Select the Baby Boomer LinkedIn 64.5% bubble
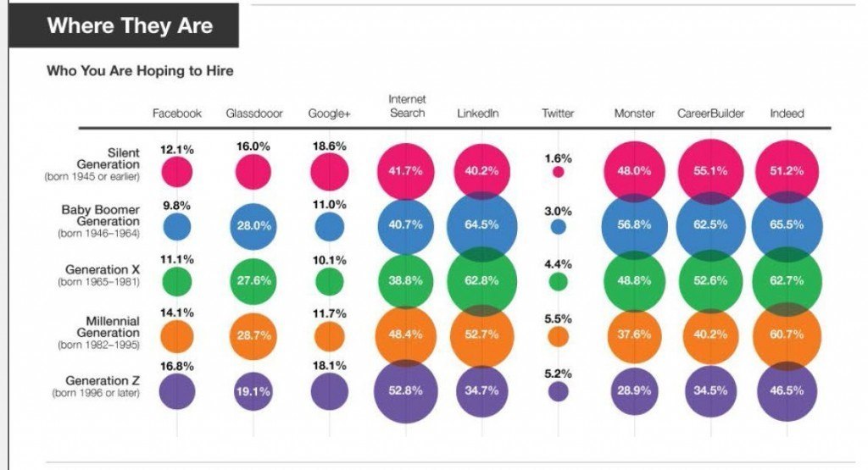 coord(481,225)
